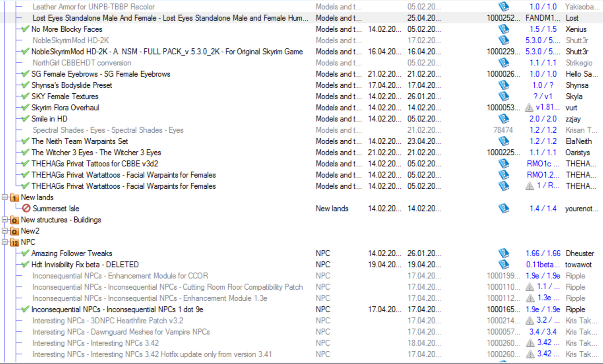Click the warning triangle in Skyrim Flora Overhaul row
The width and height of the screenshot is (603, 364).
tap(530, 108)
